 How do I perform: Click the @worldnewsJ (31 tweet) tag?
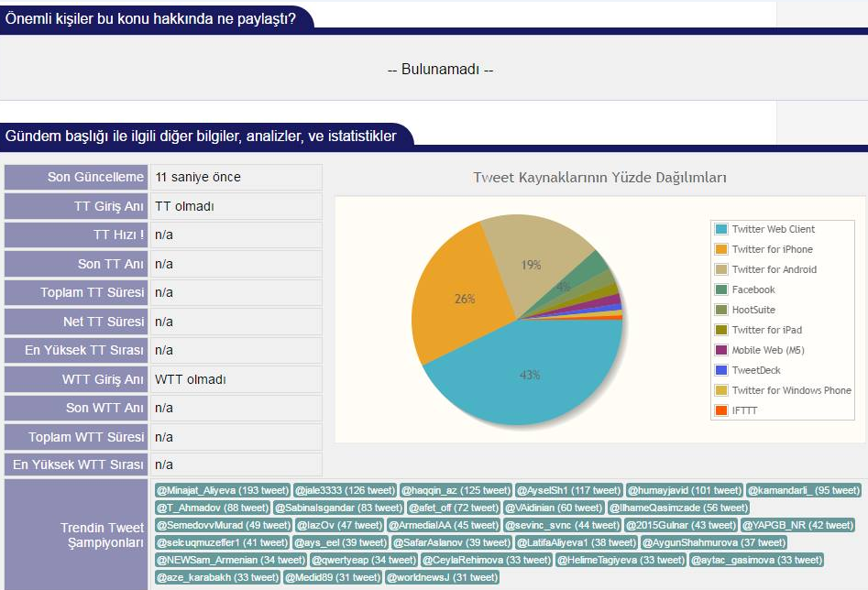[x=443, y=577]
